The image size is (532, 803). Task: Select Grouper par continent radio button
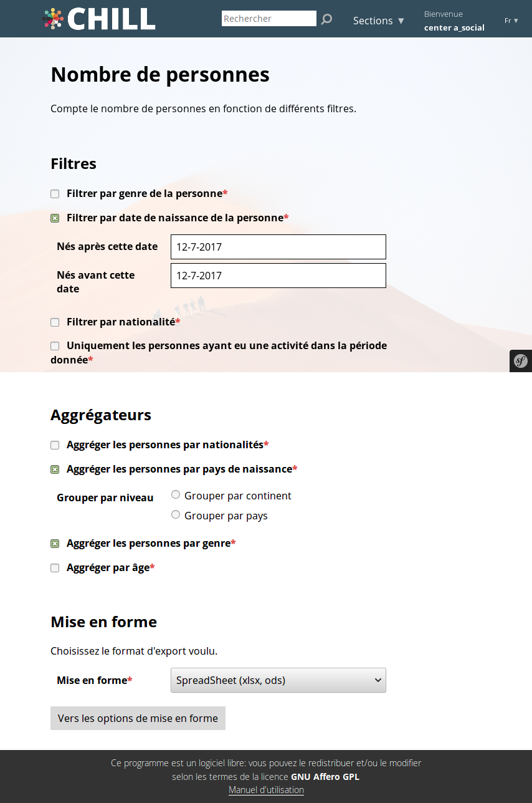point(176,495)
